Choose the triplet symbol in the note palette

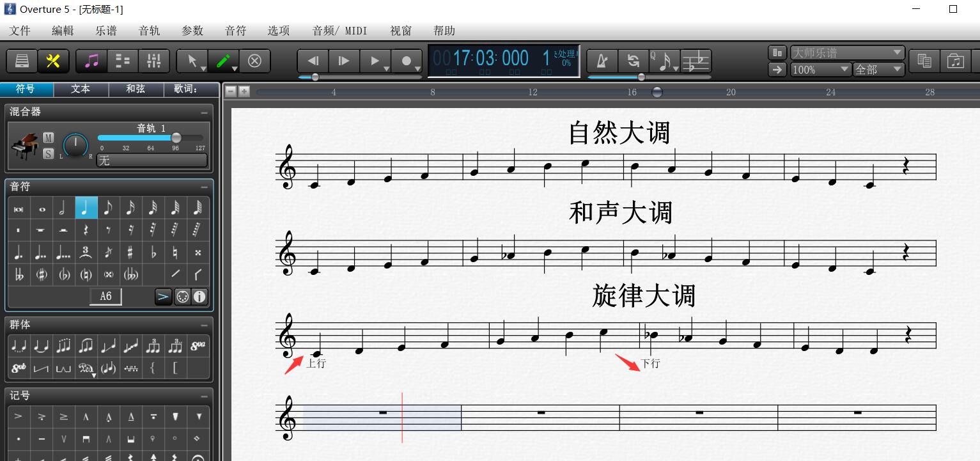86,252
